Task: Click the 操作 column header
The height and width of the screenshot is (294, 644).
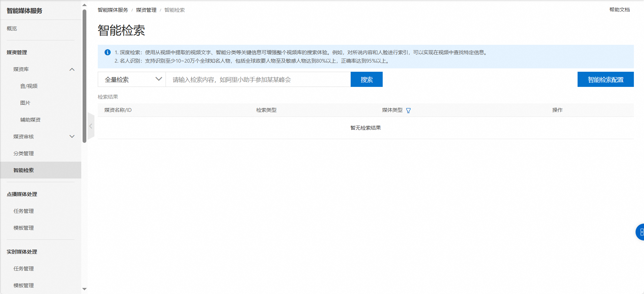Action: 557,110
